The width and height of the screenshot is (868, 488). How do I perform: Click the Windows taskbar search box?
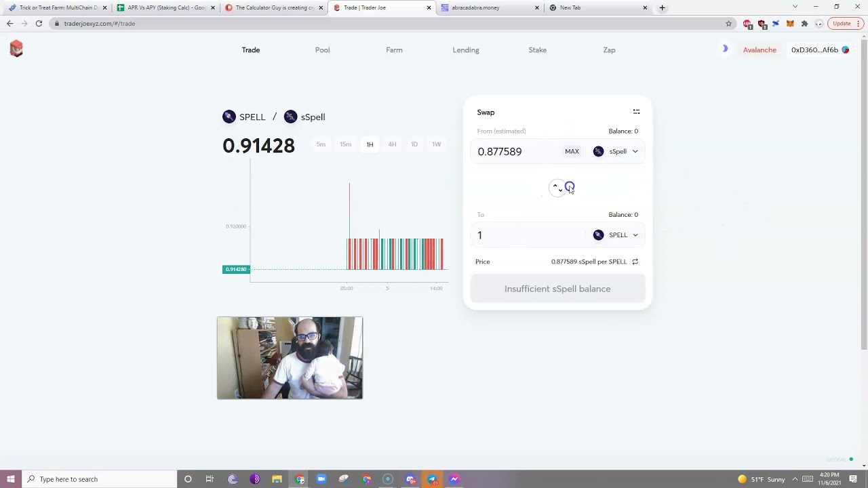[x=99, y=479]
